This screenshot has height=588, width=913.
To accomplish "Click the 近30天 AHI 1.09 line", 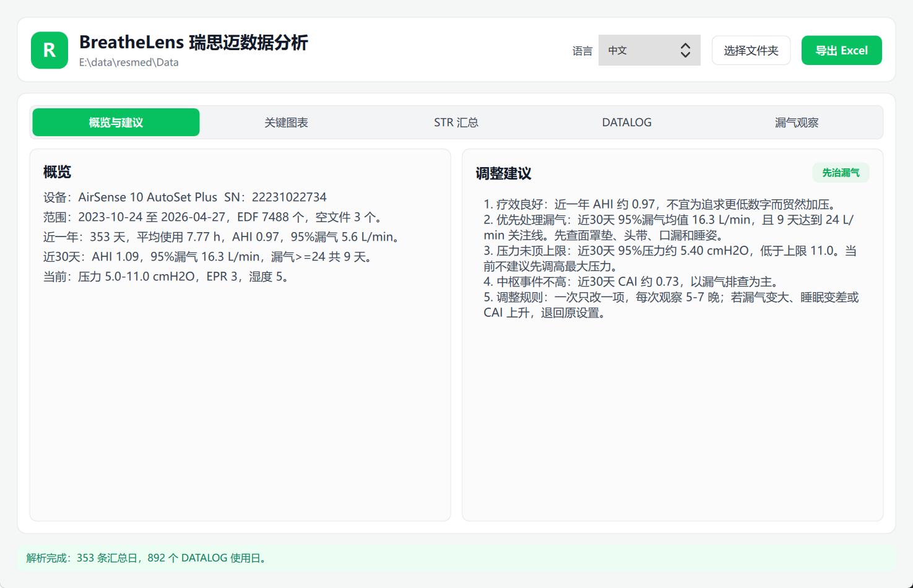I will point(209,257).
